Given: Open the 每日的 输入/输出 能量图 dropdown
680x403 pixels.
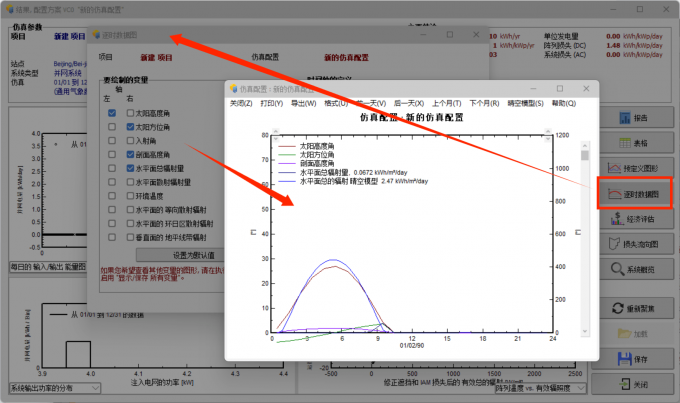Looking at the screenshot, I should (x=48, y=267).
